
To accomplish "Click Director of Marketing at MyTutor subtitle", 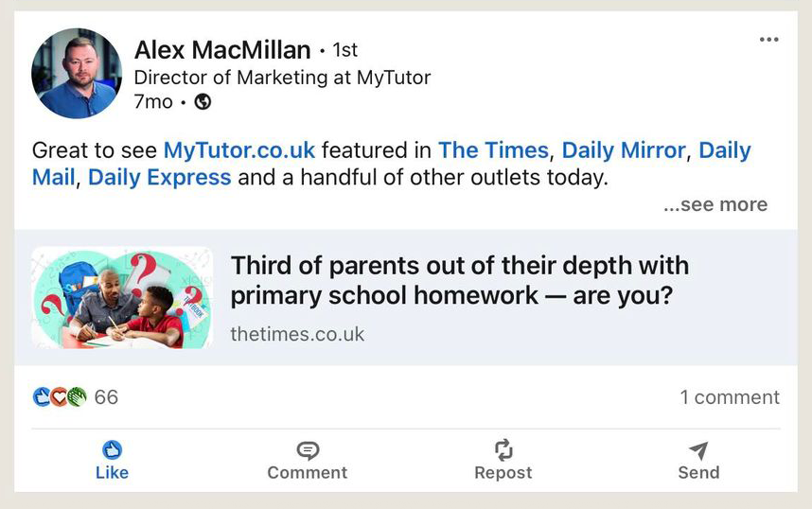I will pos(282,78).
